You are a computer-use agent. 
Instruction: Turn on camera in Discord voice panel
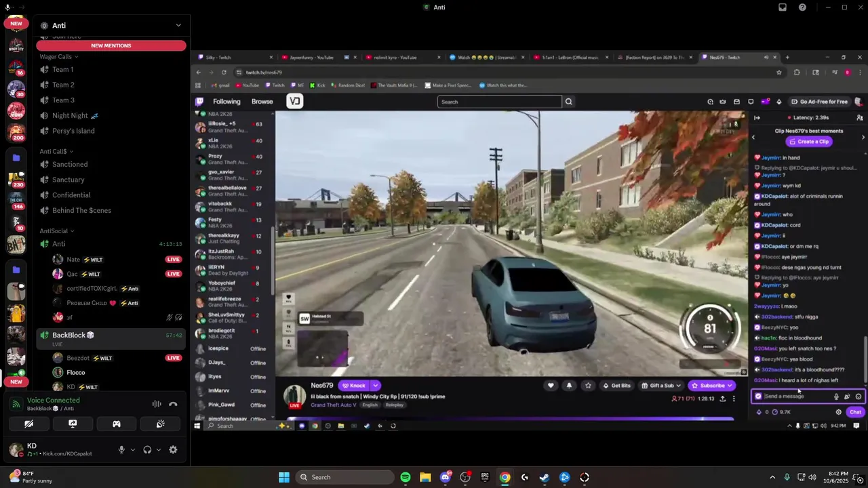point(29,424)
